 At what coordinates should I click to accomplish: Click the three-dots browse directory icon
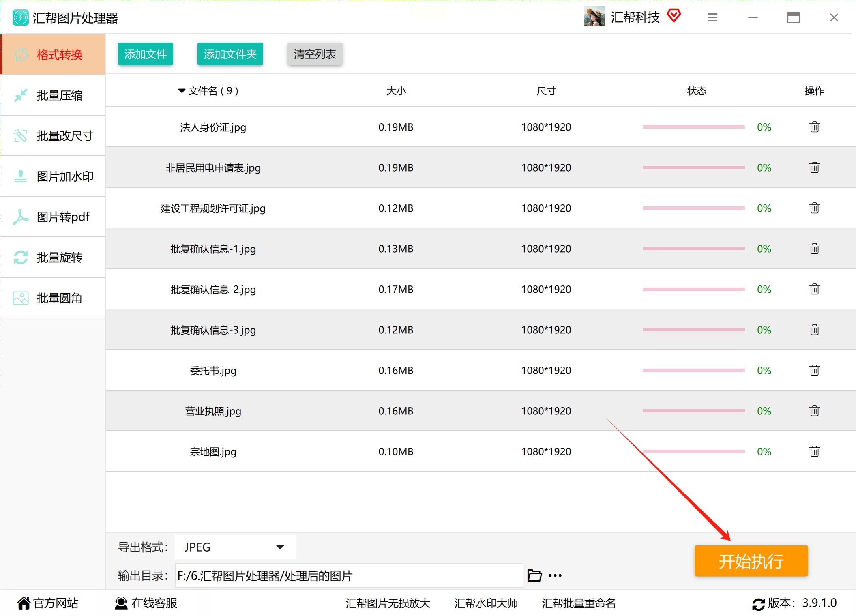pos(555,575)
